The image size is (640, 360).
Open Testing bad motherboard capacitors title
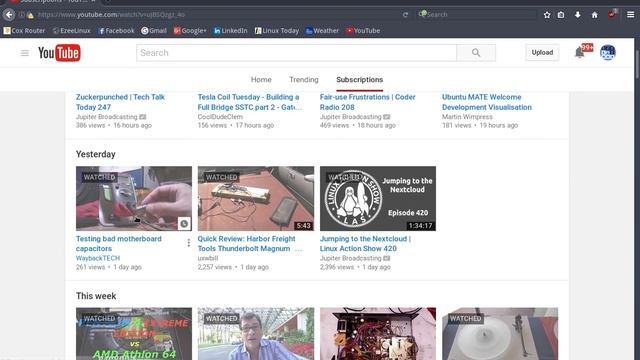click(118, 244)
